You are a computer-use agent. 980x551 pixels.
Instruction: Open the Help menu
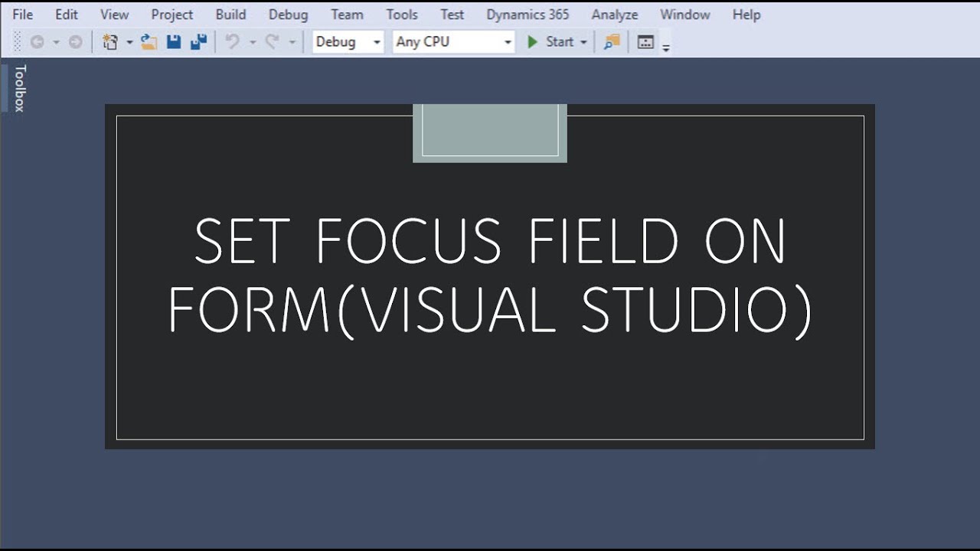[746, 15]
